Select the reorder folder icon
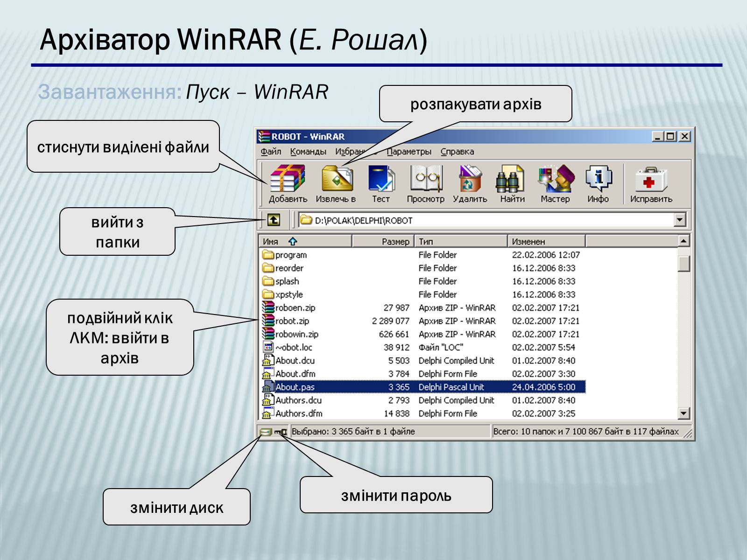The height and width of the screenshot is (560, 747). point(268,268)
